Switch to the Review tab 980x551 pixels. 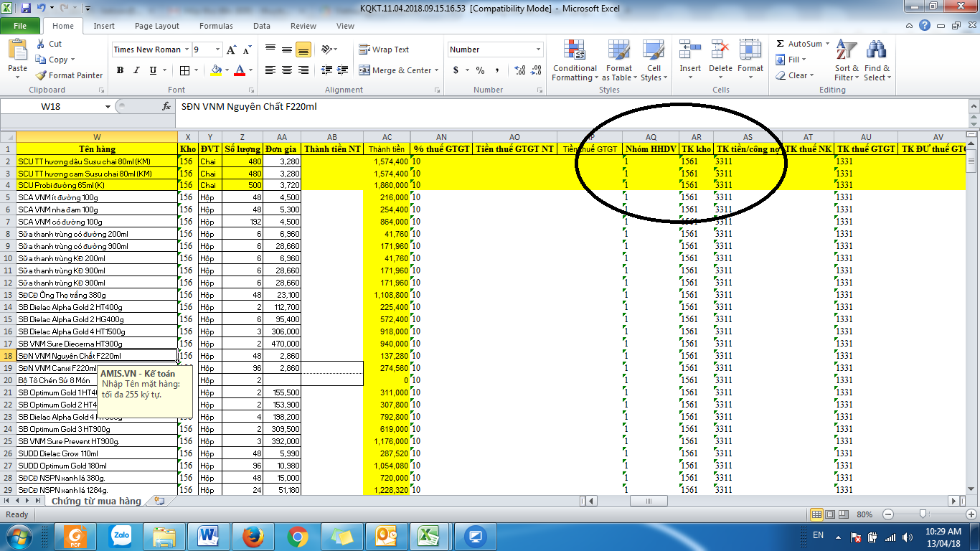pos(303,26)
